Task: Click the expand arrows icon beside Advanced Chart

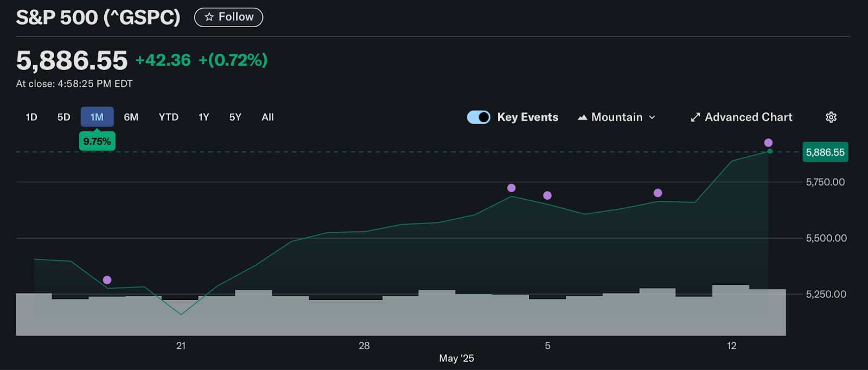Action: click(695, 117)
